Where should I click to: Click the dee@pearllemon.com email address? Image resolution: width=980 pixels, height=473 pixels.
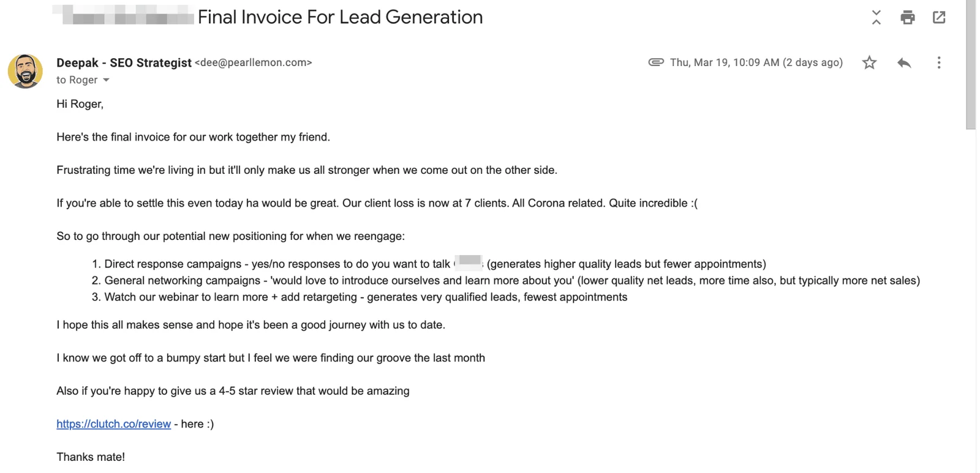pos(254,62)
